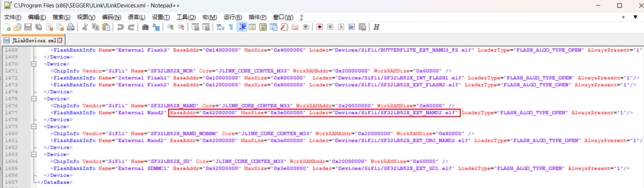Open the 插件(P) menu
The image size is (644, 188).
pos(257,17)
